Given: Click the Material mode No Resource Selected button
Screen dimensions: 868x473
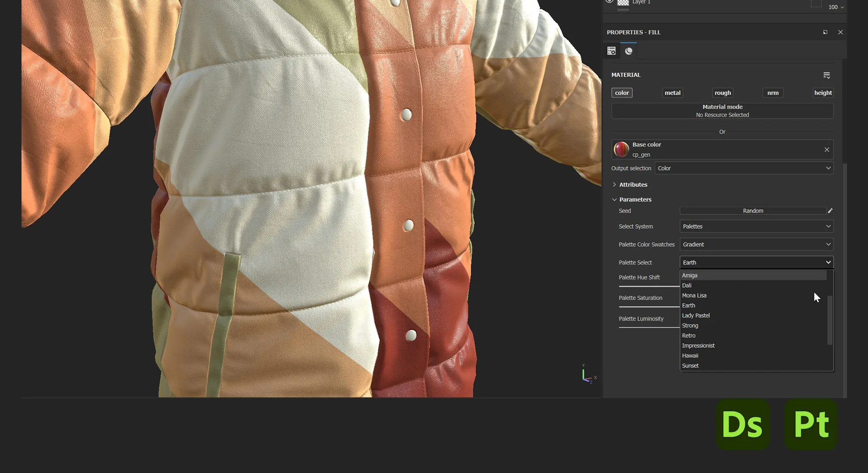Looking at the screenshot, I should pyautogui.click(x=722, y=110).
